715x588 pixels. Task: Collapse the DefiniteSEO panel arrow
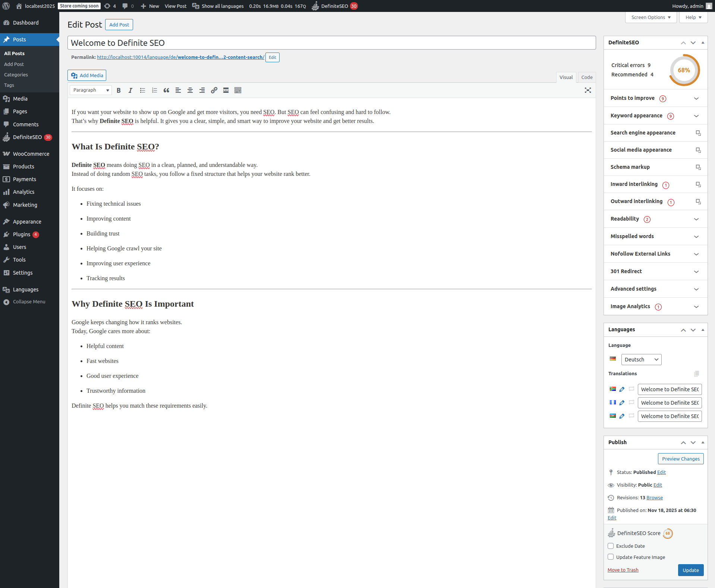703,42
